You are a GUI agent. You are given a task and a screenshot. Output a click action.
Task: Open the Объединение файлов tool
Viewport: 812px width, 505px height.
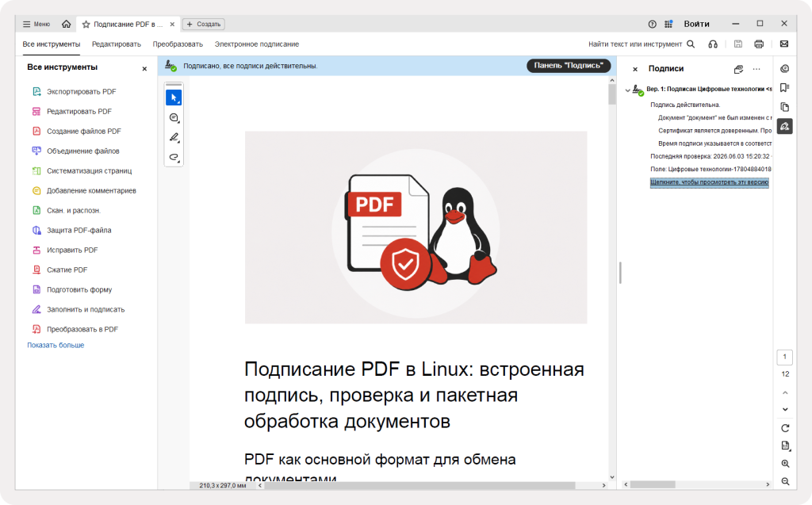[x=75, y=151]
